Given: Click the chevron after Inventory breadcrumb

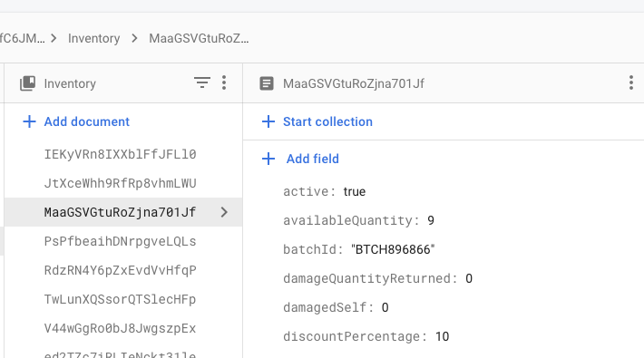Looking at the screenshot, I should [134, 39].
